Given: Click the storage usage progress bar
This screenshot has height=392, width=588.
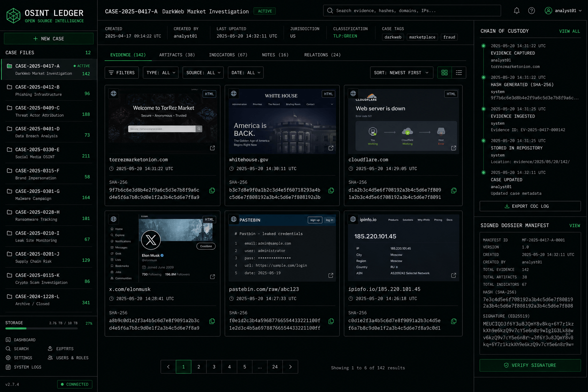Looking at the screenshot, I should pos(41,329).
